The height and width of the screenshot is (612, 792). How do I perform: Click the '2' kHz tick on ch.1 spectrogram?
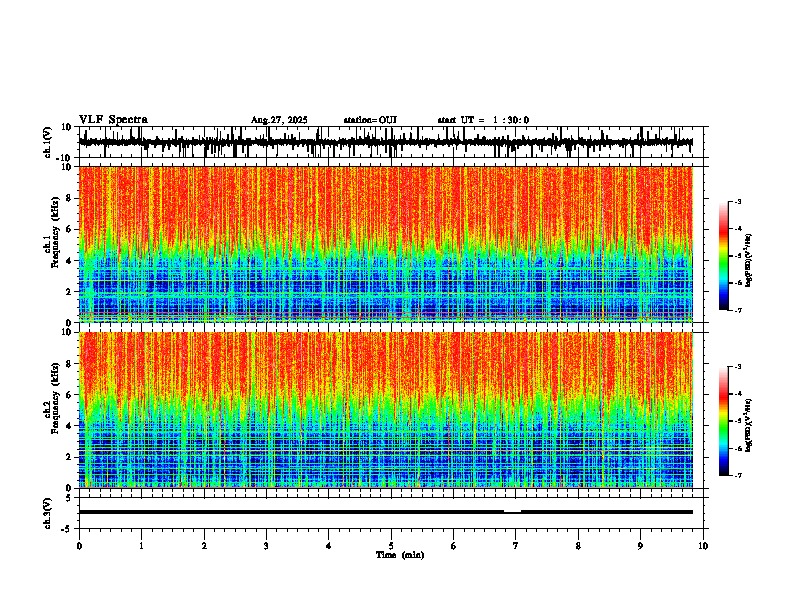70,292
